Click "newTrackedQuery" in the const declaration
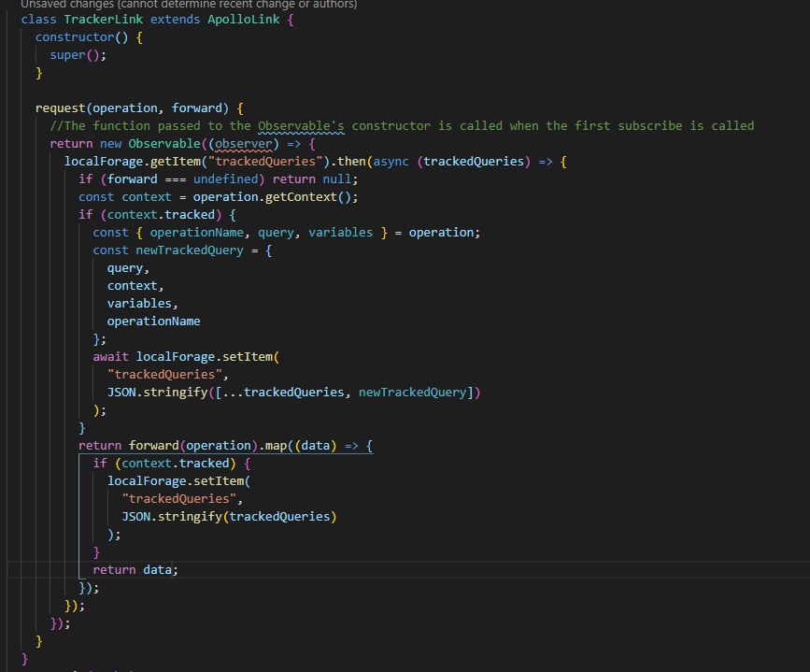This screenshot has width=810, height=672. point(190,250)
